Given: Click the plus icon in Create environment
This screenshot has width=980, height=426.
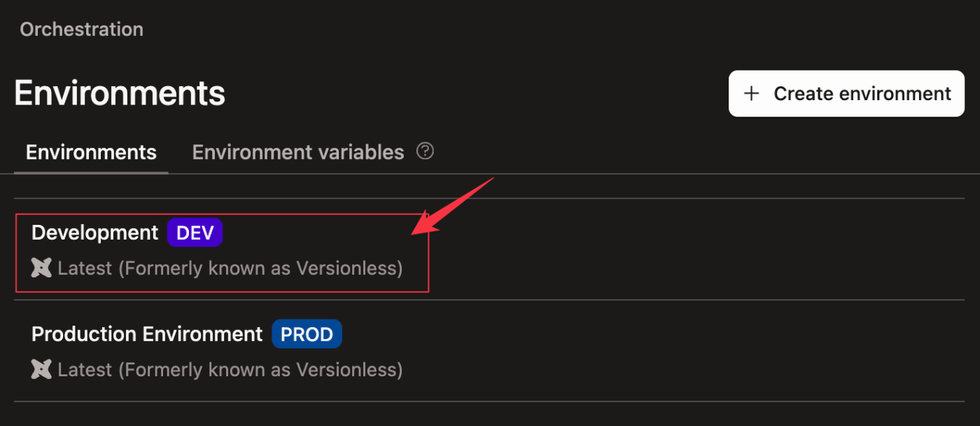Looking at the screenshot, I should [x=751, y=93].
